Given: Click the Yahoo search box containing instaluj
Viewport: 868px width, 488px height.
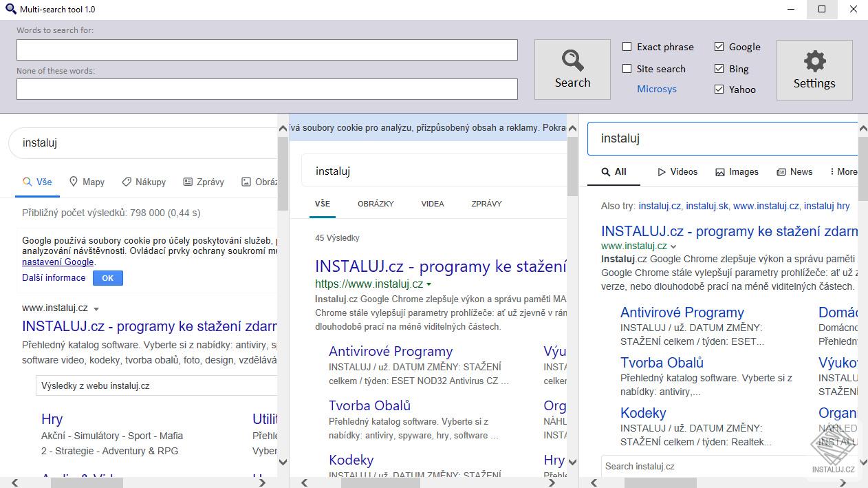Looking at the screenshot, I should coord(724,138).
